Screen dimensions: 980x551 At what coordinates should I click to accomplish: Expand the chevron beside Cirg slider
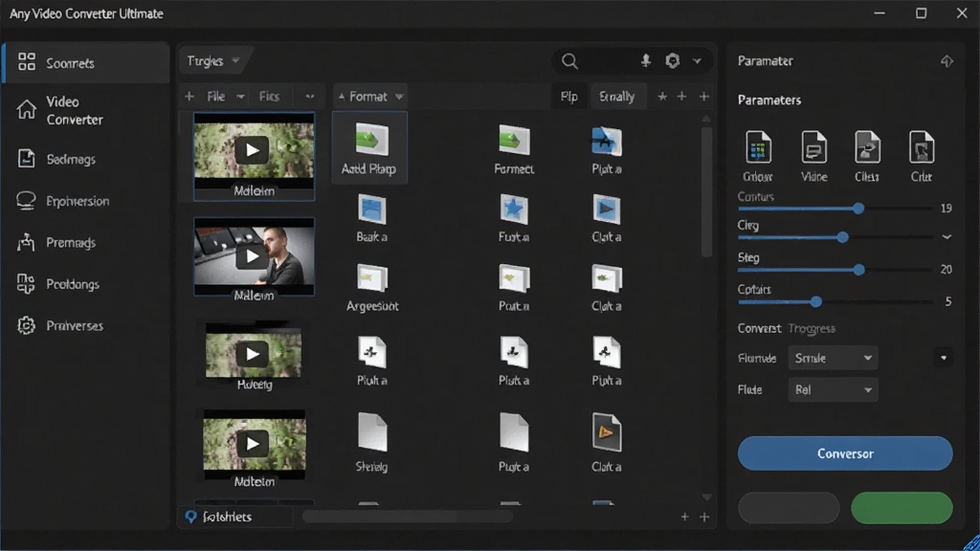pos(947,237)
